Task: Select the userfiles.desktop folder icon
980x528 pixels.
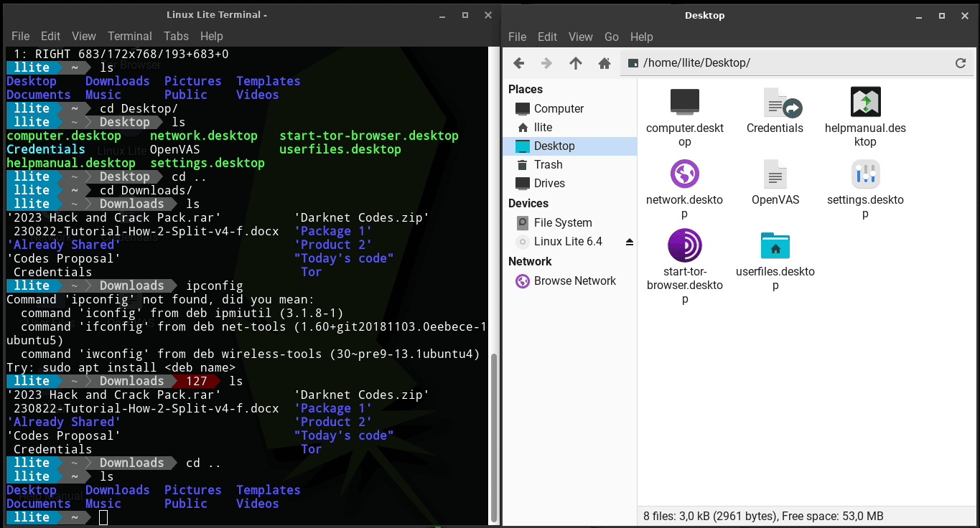Action: click(x=775, y=246)
